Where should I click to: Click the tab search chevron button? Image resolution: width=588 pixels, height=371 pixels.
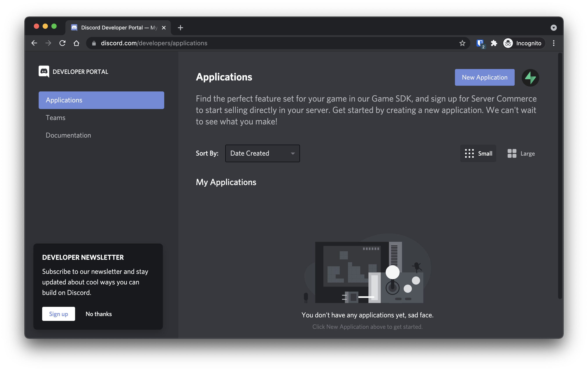(x=553, y=28)
